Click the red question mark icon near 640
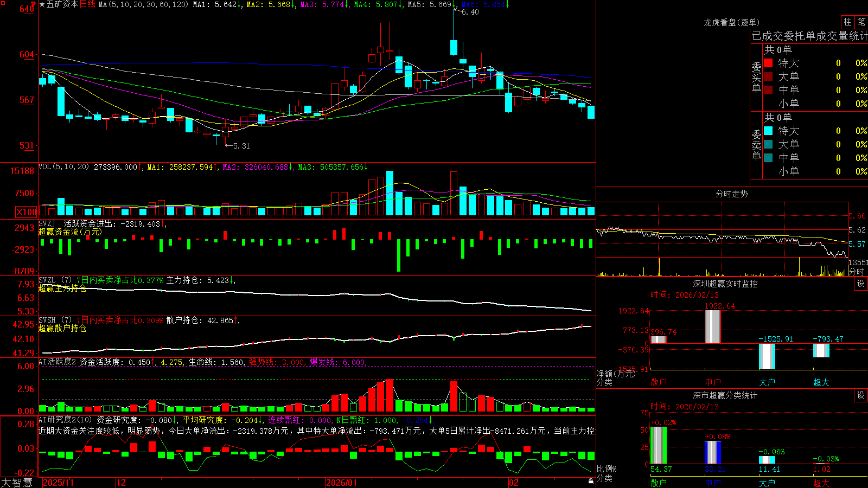Screen dimensions: 868x488 33,5
